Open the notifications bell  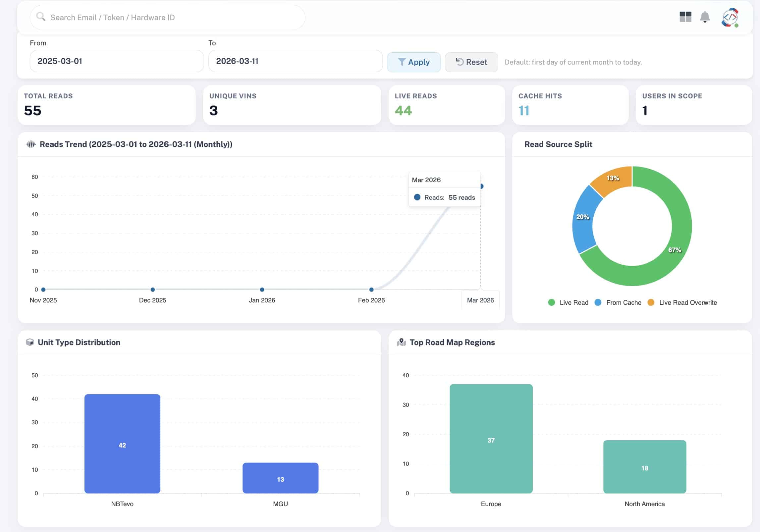705,17
